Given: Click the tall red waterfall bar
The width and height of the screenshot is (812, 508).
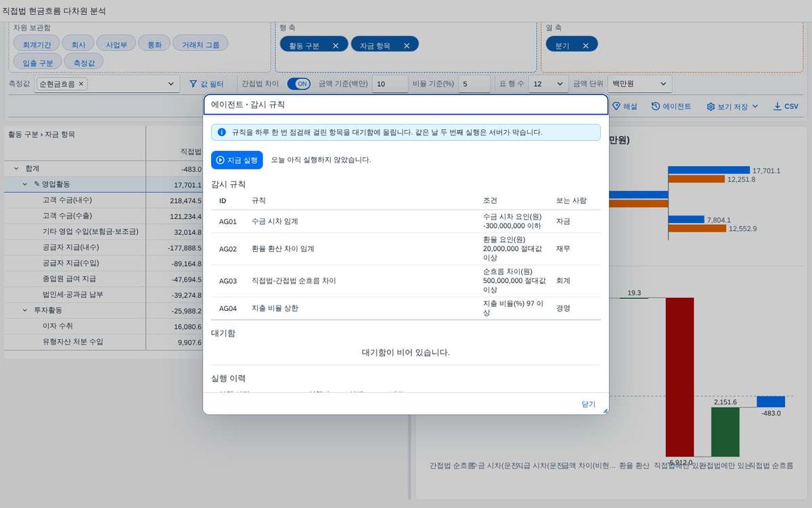Looking at the screenshot, I should (x=680, y=377).
